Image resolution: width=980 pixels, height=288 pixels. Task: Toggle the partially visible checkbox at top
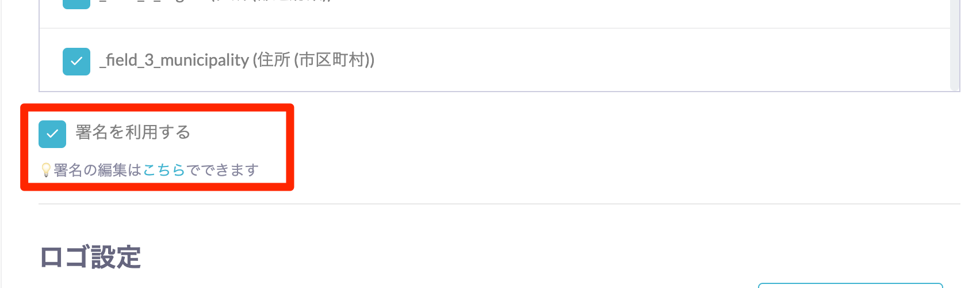click(x=76, y=3)
